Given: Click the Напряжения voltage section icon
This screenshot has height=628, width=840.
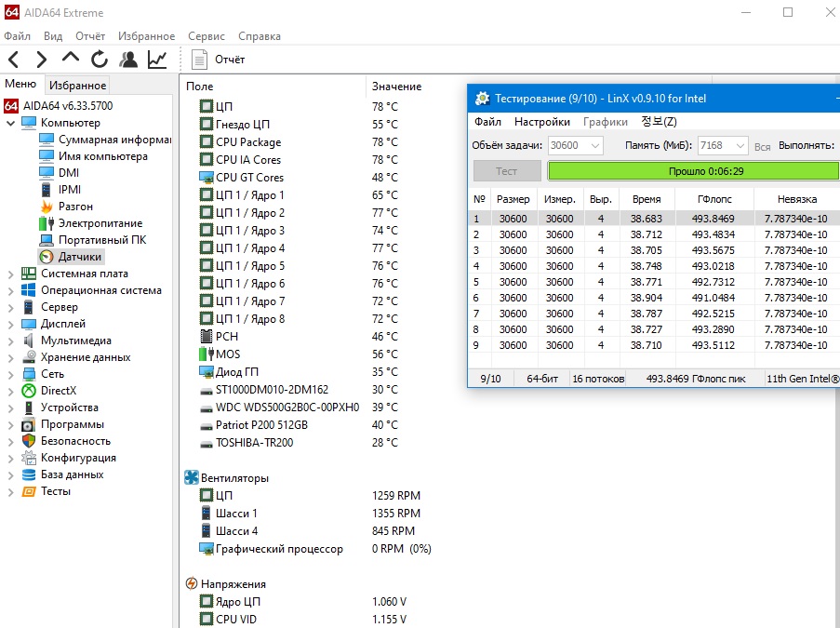Looking at the screenshot, I should pyautogui.click(x=192, y=583).
